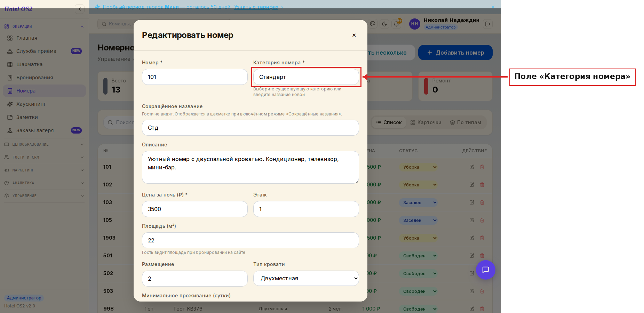Open status dropdown for room 503
The width and height of the screenshot is (644, 313).
pos(419,291)
